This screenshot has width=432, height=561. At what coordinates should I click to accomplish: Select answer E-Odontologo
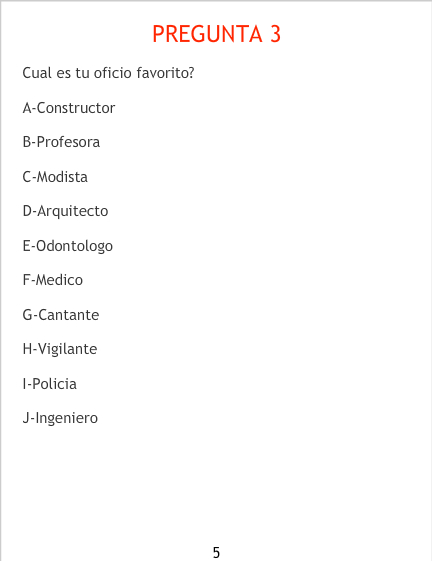pyautogui.click(x=68, y=246)
